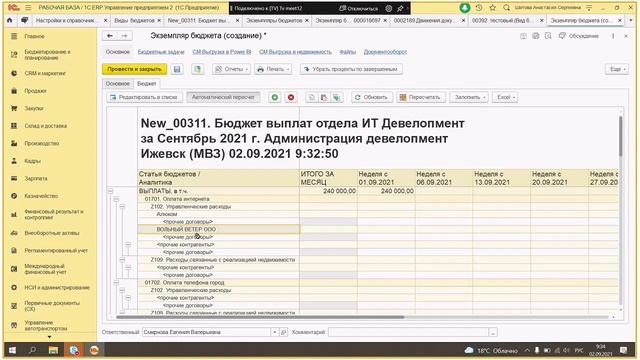Open the Отчеты dropdown button
Image resolution: width=640 pixels, height=360 pixels.
point(231,69)
